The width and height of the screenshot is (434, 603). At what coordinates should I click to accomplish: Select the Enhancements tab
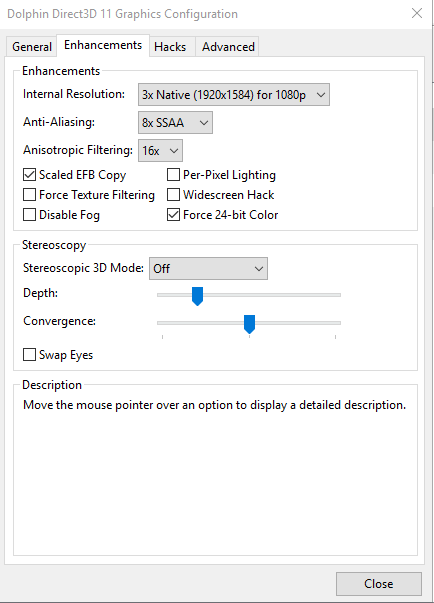[103, 45]
